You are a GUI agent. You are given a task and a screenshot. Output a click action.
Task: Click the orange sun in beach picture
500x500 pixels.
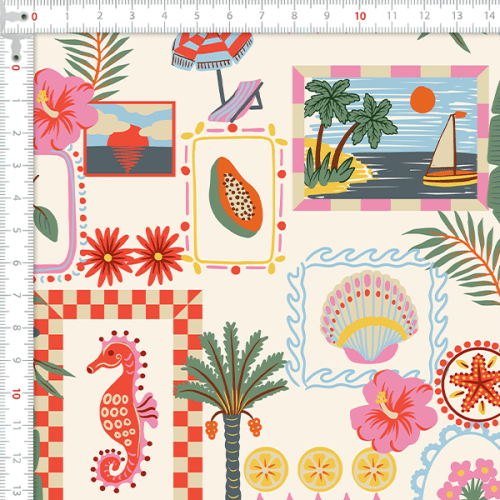click(x=423, y=99)
